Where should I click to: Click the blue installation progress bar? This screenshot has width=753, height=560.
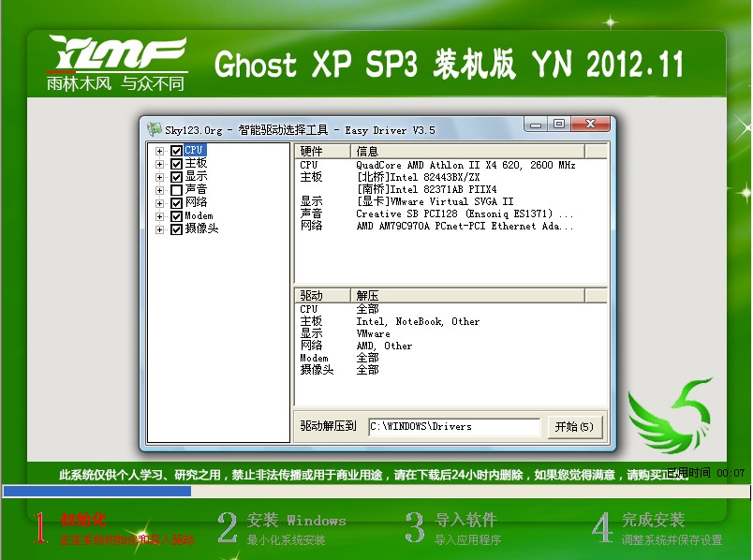tap(97, 491)
